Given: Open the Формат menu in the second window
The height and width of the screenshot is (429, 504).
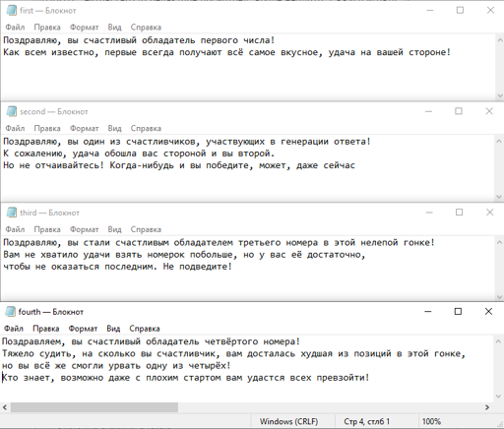Looking at the screenshot, I should [84, 128].
